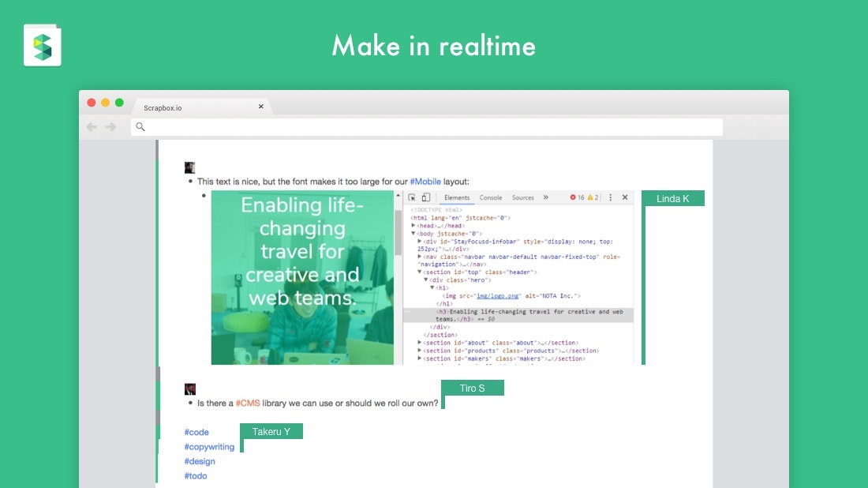Viewport: 868px width, 488px height.
Task: Toggle the DevTools device toolbar icon
Action: (x=425, y=197)
